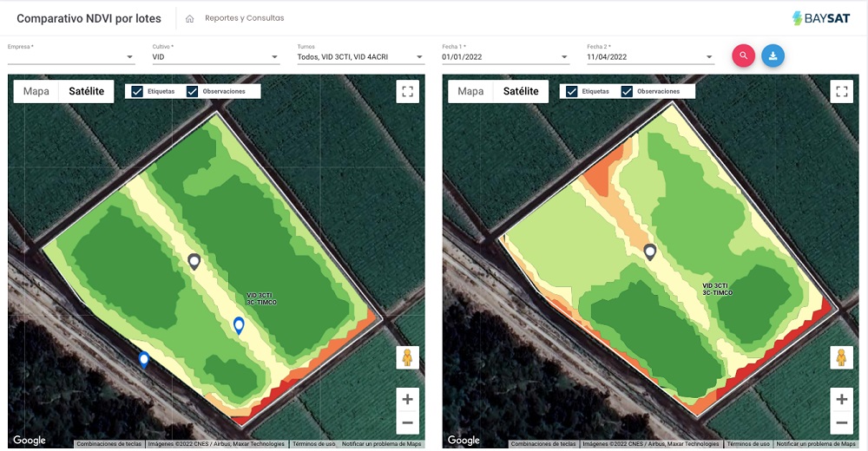This screenshot has width=868, height=451.
Task: Select Street View pegman on left map
Action: click(407, 357)
